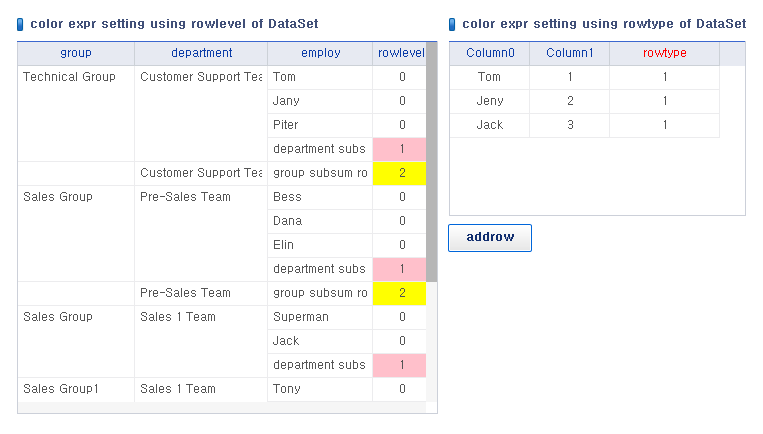Select the Jack cell in the right grid
The width and height of the screenshot is (763, 434).
[x=490, y=126]
